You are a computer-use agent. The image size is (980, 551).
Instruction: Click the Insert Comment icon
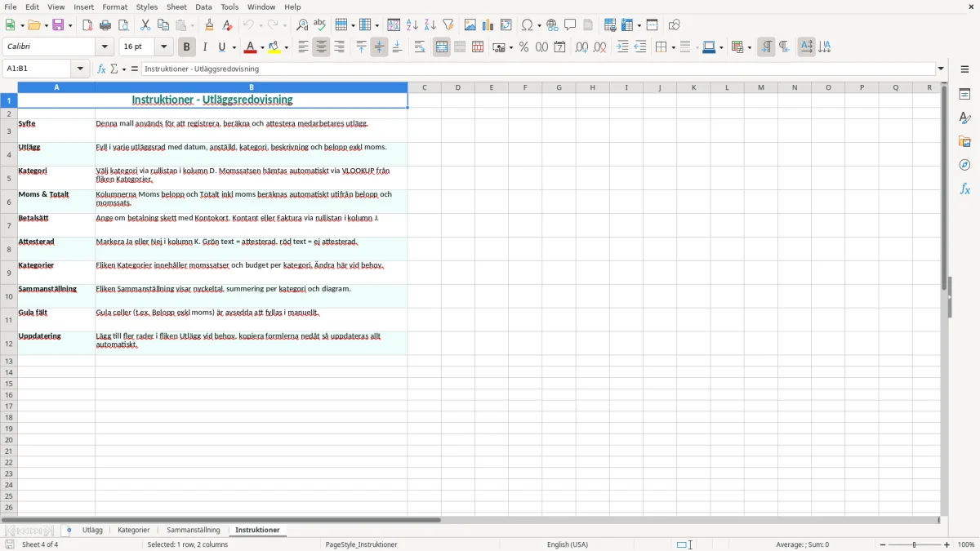tap(571, 25)
